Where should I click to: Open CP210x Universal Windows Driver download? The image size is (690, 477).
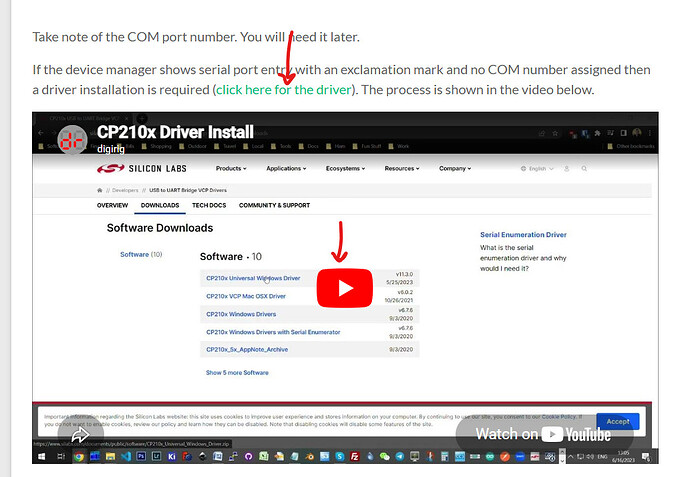pos(253,278)
